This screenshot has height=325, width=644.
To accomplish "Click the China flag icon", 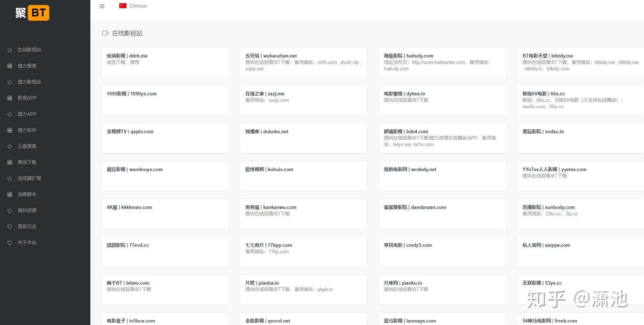I will [x=123, y=6].
